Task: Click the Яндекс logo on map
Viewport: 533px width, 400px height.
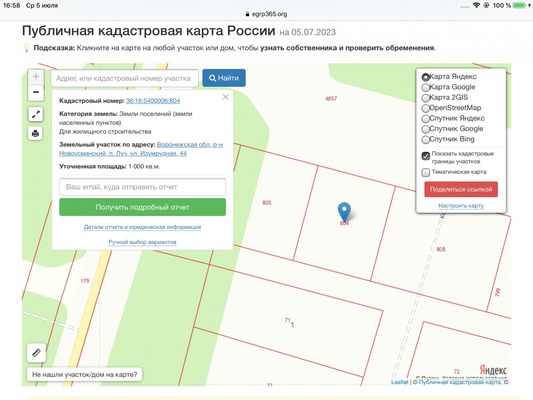Action: tap(493, 370)
